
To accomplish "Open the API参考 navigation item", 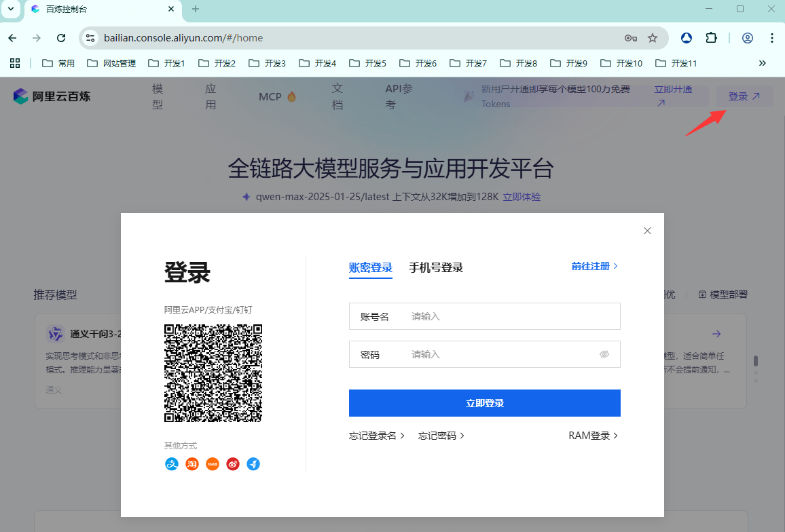I will (399, 96).
